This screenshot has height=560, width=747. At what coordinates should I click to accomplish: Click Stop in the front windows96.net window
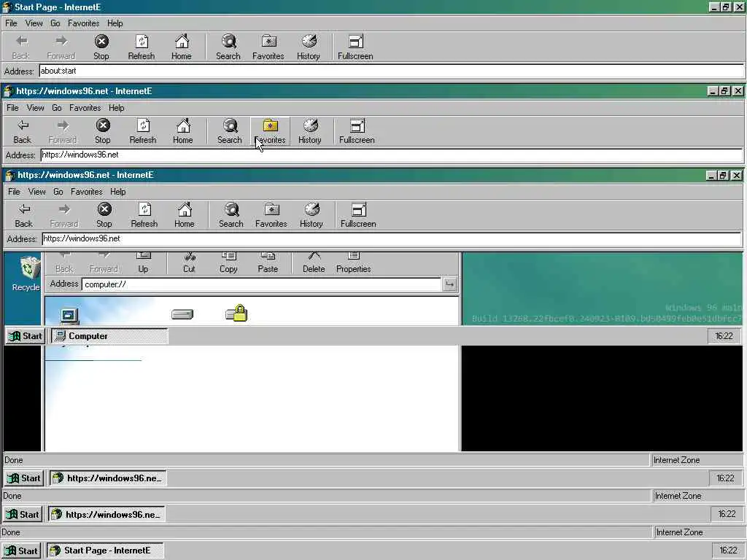pyautogui.click(x=104, y=215)
